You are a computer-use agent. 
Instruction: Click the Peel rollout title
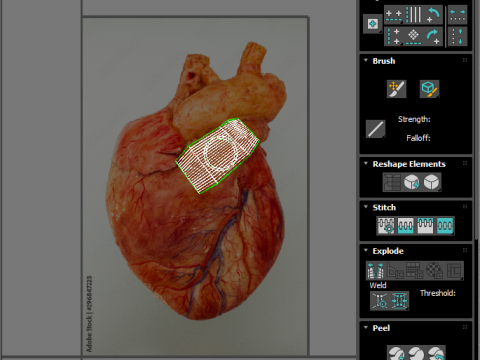click(x=381, y=328)
